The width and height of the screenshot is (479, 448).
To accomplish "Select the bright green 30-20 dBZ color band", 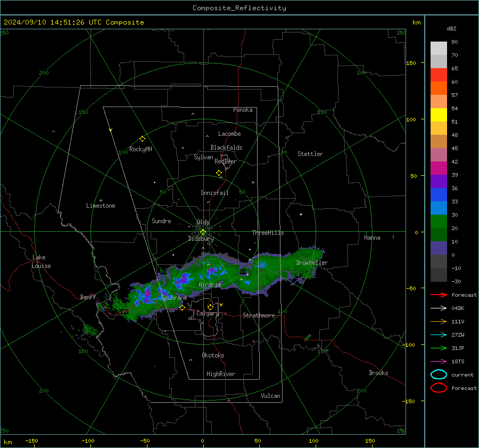I will pos(439,222).
